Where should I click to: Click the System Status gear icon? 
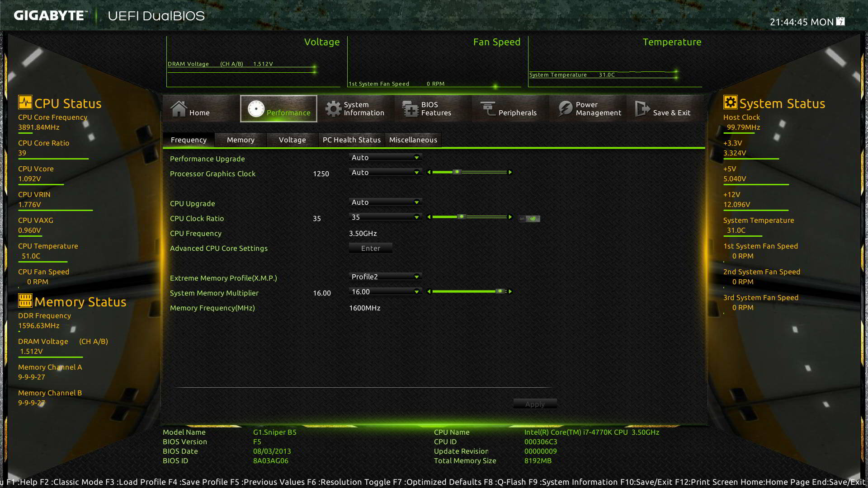tap(730, 102)
